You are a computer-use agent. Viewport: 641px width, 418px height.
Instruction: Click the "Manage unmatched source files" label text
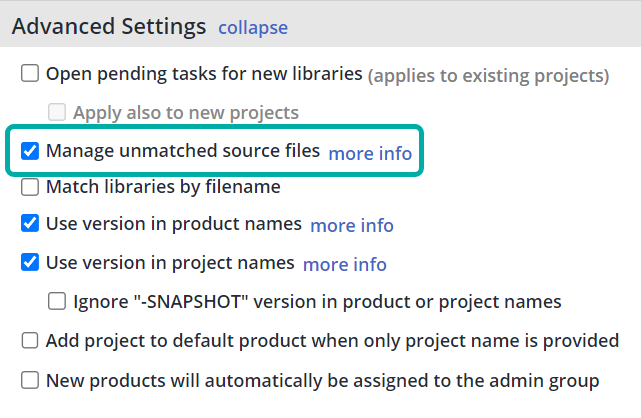pos(183,152)
